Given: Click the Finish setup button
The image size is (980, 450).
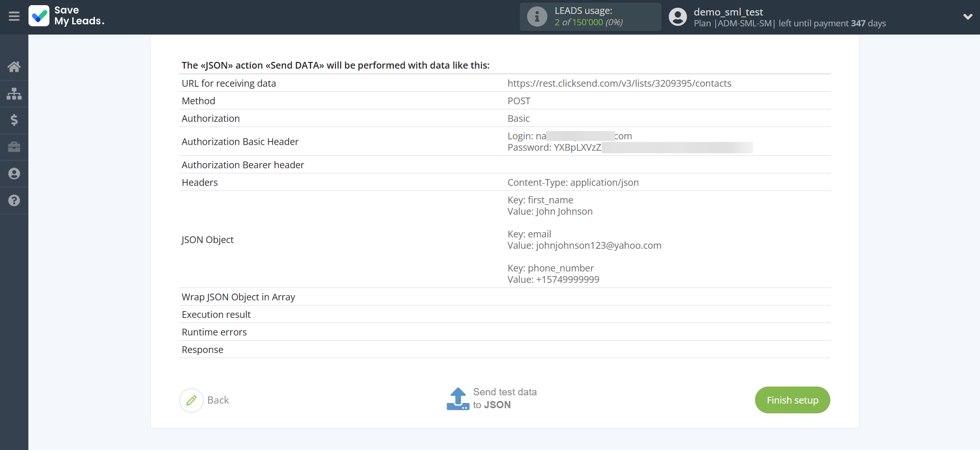Looking at the screenshot, I should pyautogui.click(x=792, y=400).
